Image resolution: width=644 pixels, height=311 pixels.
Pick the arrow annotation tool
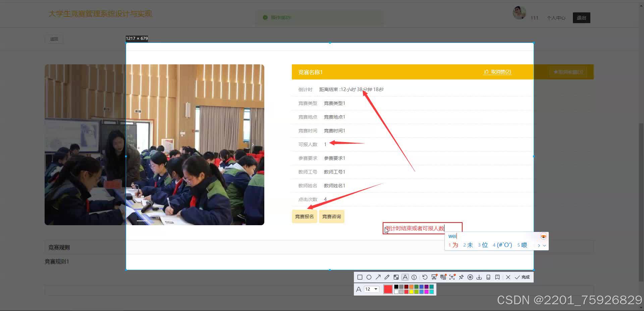coord(378,277)
